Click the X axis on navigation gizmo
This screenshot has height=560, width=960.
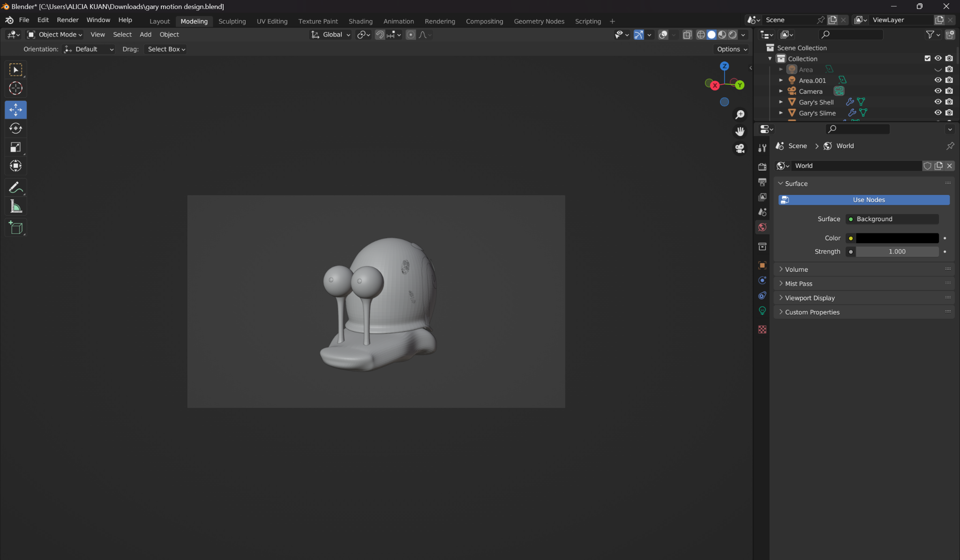click(x=714, y=86)
